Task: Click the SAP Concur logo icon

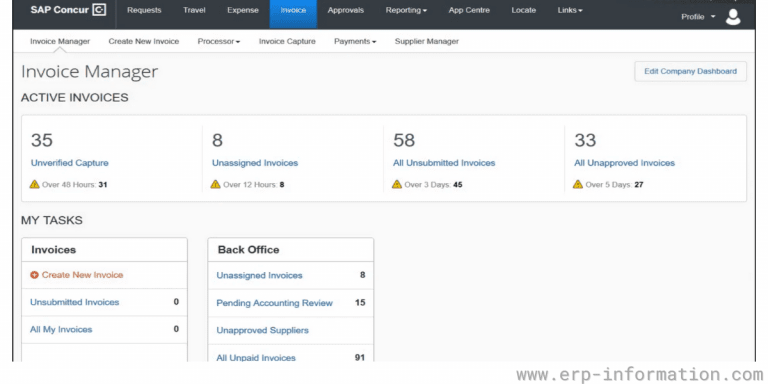Action: point(99,10)
